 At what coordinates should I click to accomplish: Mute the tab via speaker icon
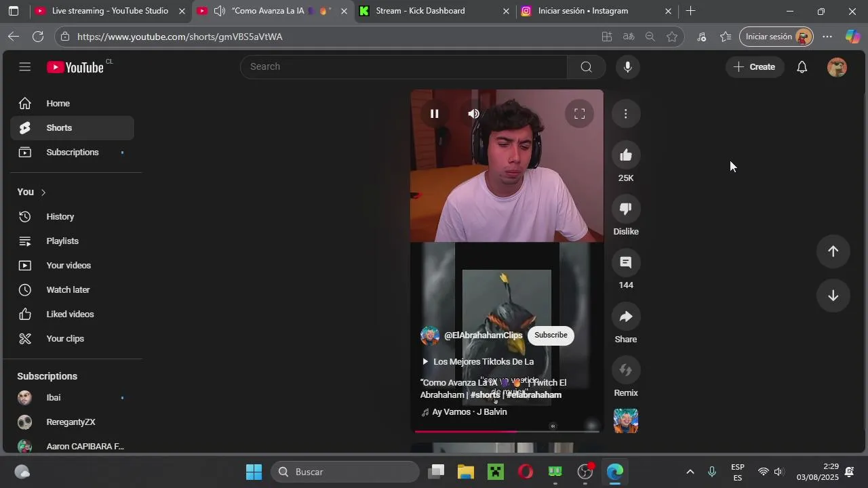tap(220, 11)
